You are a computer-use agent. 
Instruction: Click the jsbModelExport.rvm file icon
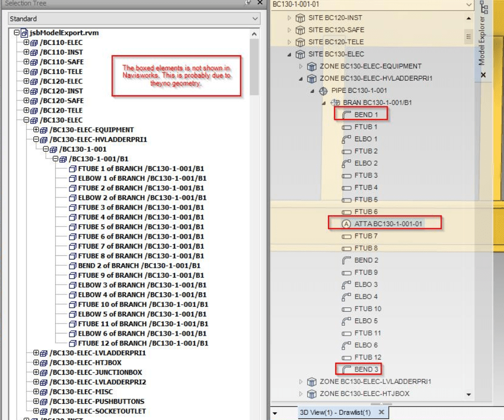24,33
